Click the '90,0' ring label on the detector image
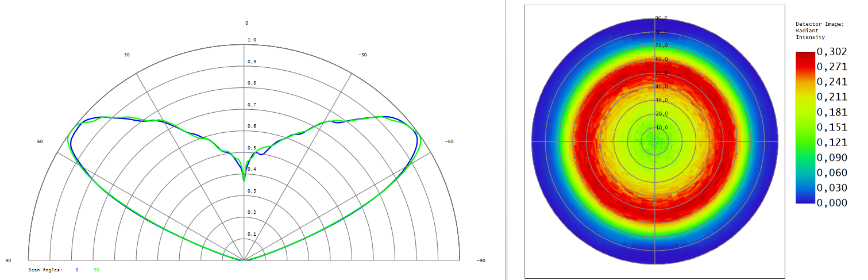Screen dimensions: 868x280 coord(662,18)
